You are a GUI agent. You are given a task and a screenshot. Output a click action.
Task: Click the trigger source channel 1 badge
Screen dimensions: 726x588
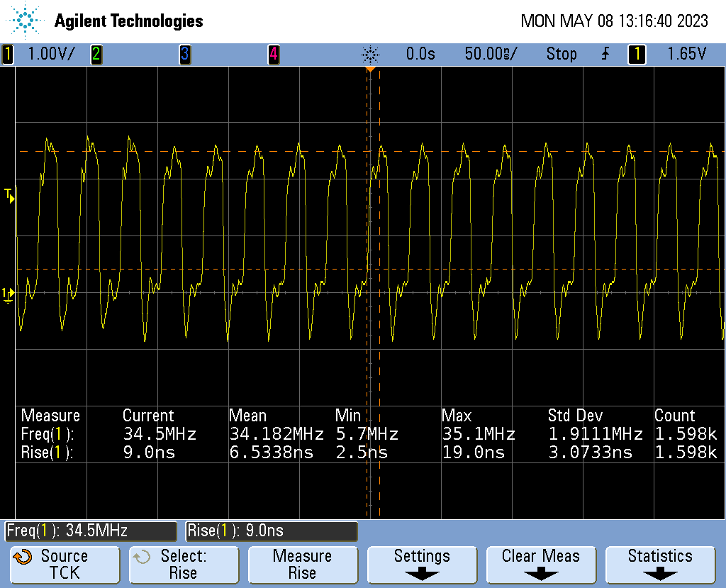click(636, 54)
